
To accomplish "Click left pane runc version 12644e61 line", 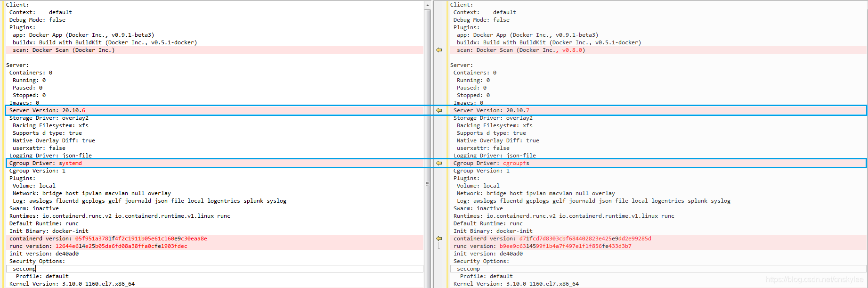I will [x=98, y=246].
